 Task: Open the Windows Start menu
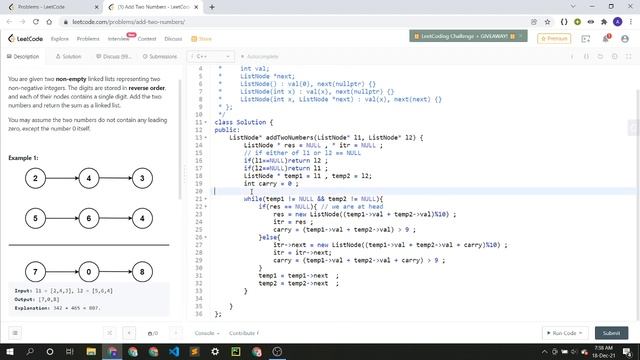(x=10, y=351)
